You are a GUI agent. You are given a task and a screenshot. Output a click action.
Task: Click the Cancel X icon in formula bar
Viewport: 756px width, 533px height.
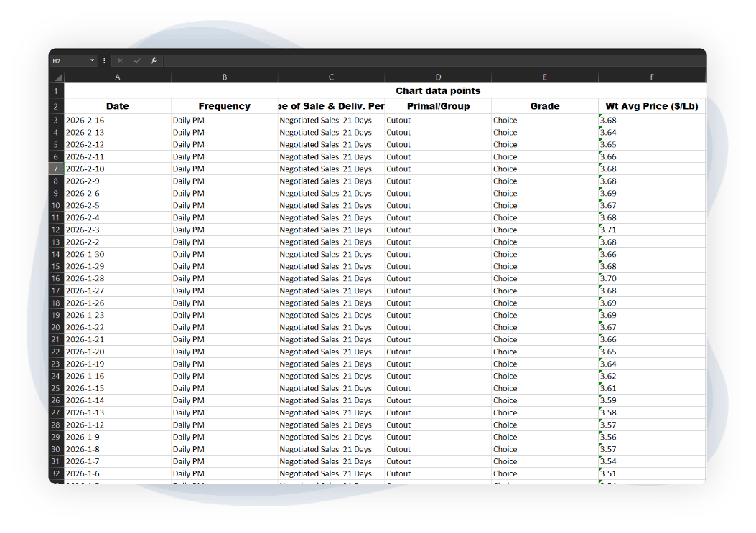pos(120,61)
